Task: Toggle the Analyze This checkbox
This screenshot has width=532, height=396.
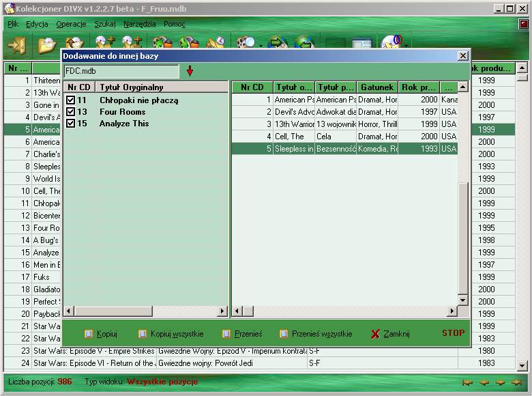Action: pyautogui.click(x=71, y=124)
